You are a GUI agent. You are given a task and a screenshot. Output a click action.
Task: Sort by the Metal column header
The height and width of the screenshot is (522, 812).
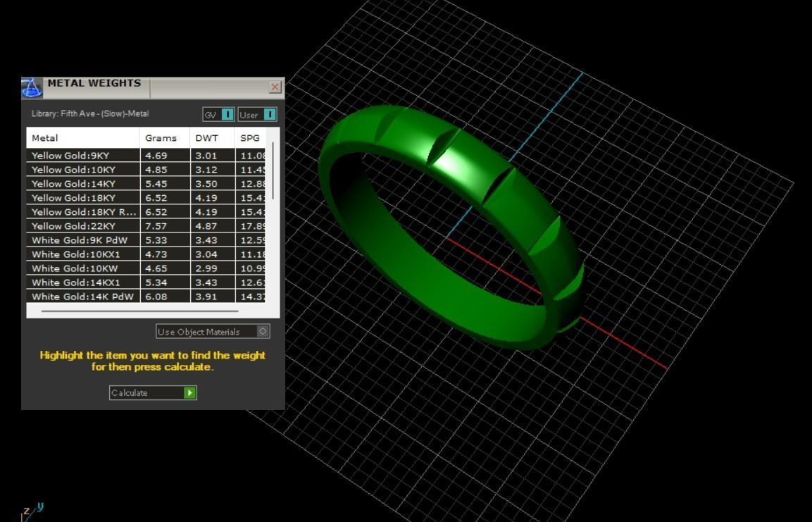(83, 138)
